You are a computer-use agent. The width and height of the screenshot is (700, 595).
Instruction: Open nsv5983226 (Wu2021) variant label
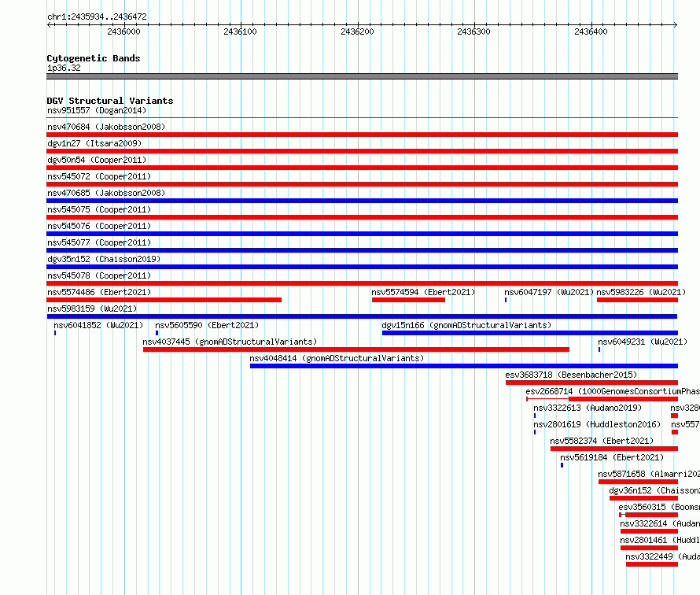click(641, 292)
